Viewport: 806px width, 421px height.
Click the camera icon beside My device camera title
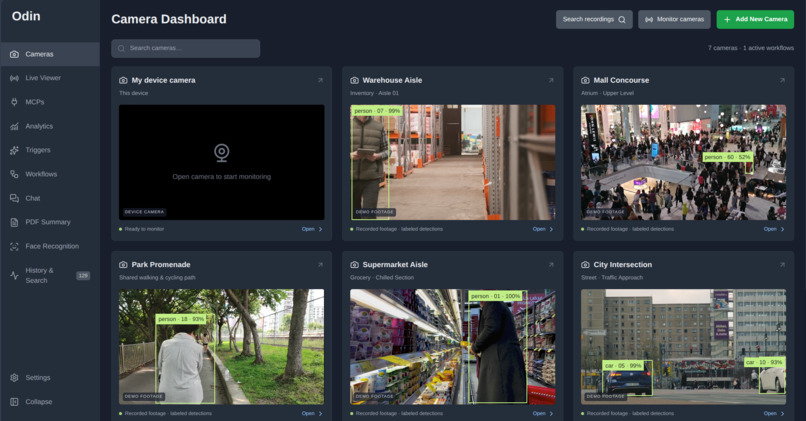point(123,80)
